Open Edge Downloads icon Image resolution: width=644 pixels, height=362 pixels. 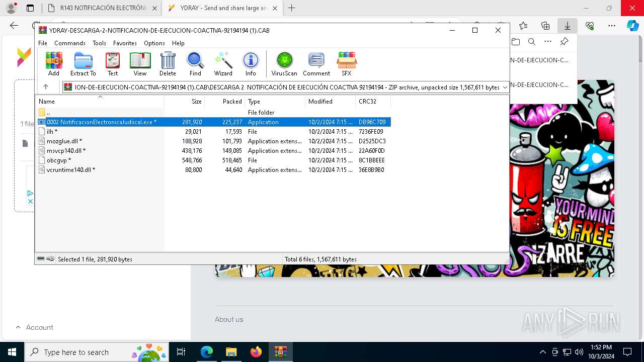[568, 26]
